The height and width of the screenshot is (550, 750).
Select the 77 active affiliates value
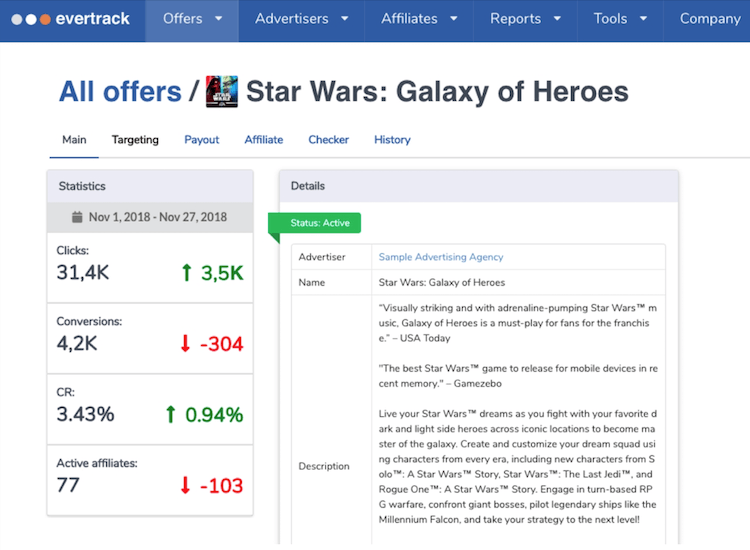tap(68, 485)
